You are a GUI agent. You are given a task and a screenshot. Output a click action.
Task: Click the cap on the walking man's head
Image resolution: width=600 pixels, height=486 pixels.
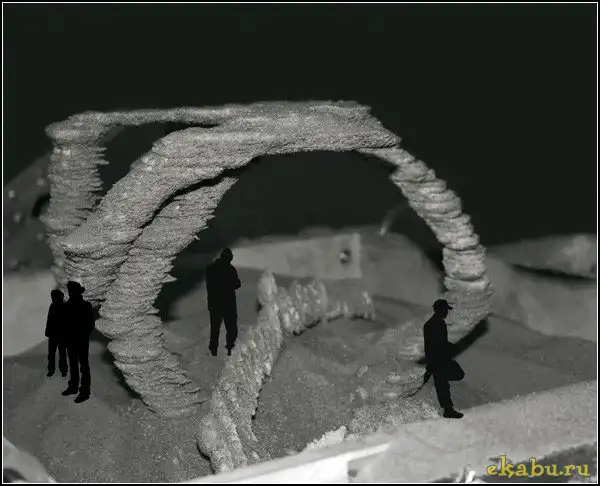[x=441, y=304]
